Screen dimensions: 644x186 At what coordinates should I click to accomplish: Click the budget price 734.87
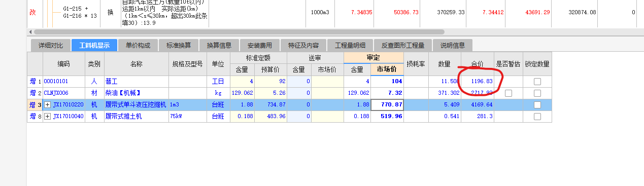(x=270, y=104)
